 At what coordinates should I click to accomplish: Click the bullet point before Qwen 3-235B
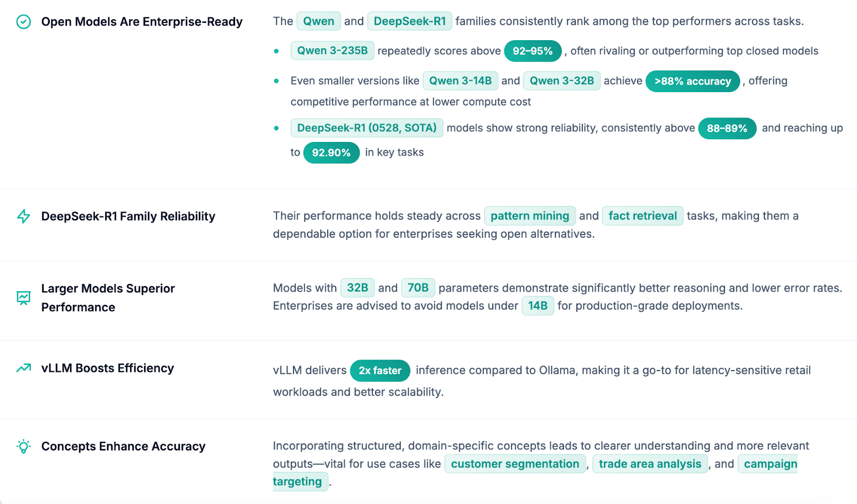point(276,51)
